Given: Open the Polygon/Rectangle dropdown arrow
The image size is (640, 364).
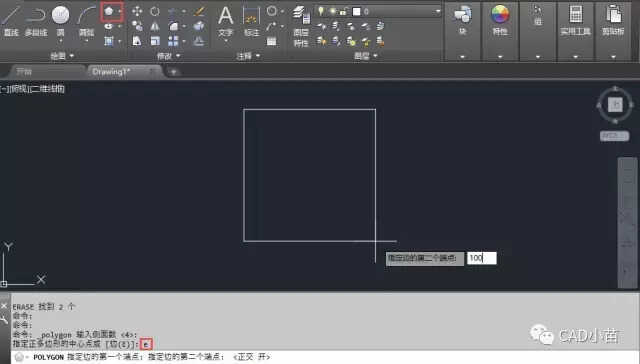Looking at the screenshot, I should click(x=120, y=11).
